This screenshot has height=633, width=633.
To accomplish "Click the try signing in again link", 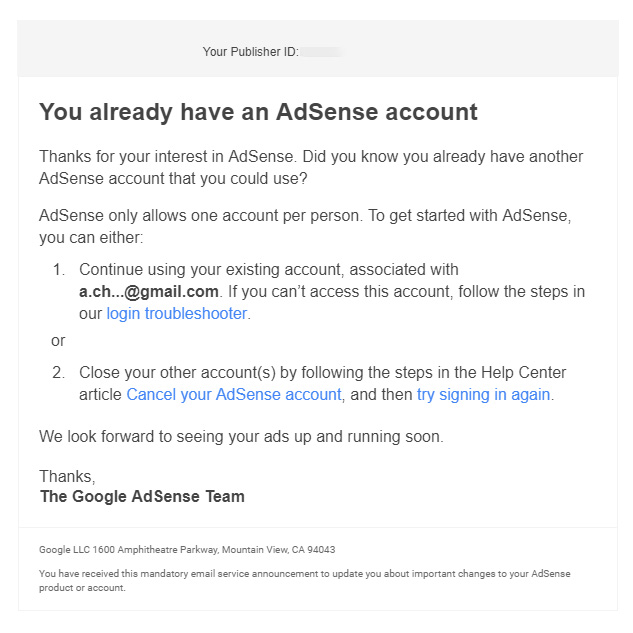I will [483, 395].
